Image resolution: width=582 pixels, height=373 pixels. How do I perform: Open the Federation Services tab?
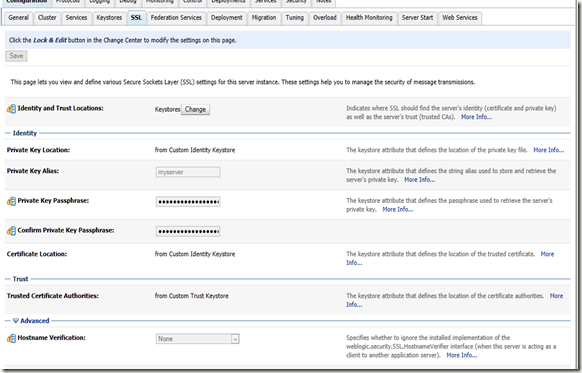[x=176, y=18]
